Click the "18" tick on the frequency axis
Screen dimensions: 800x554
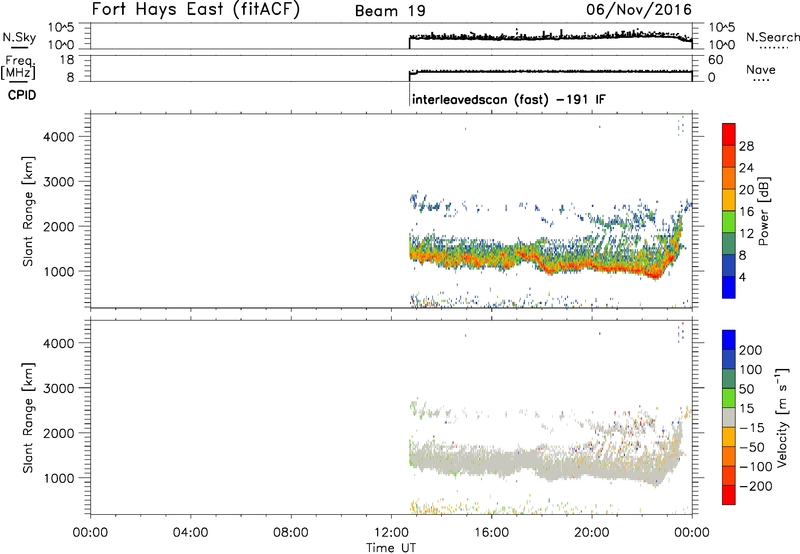point(67,60)
